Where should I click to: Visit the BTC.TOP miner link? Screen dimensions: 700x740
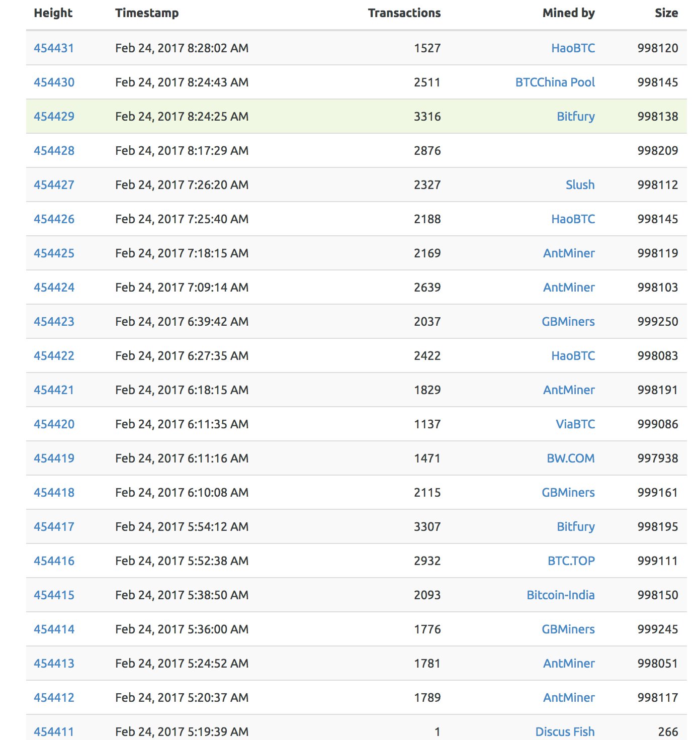(571, 561)
